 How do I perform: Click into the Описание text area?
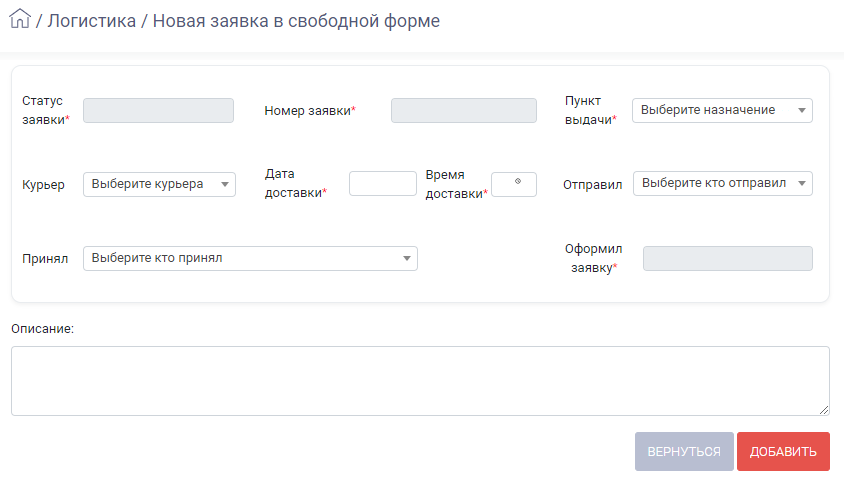420,381
